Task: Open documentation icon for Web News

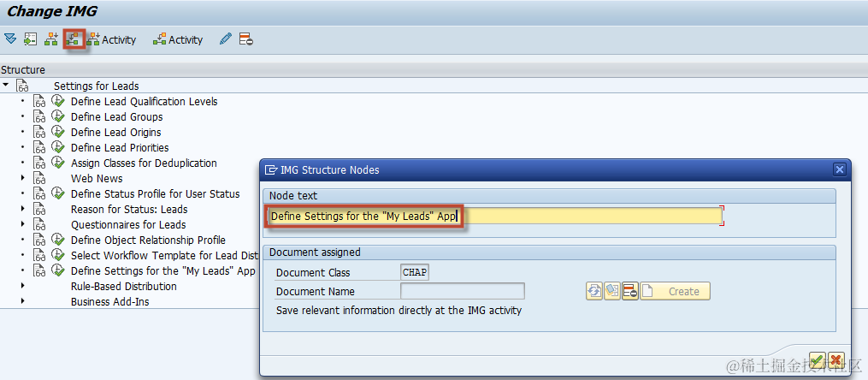Action: pos(38,178)
